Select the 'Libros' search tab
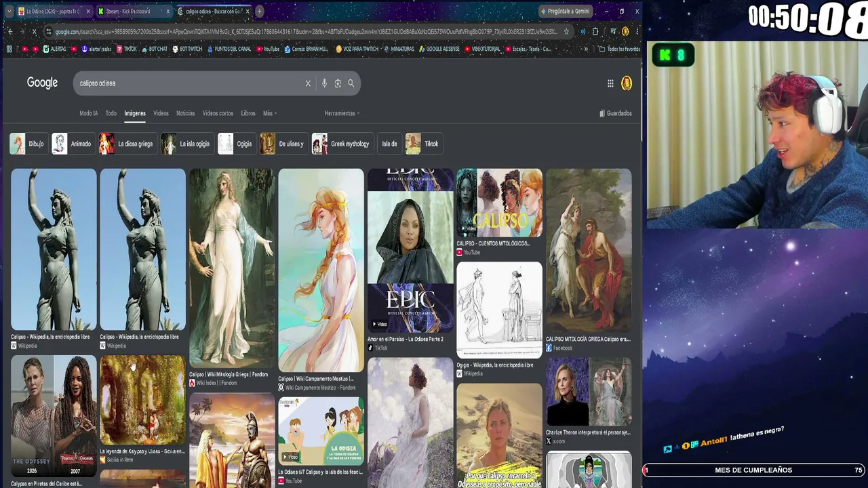 coord(248,113)
